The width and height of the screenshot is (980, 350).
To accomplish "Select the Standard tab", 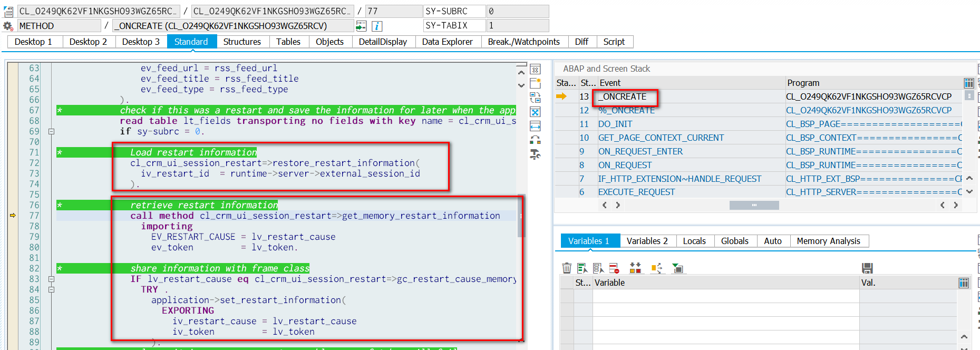I will click(x=191, y=42).
